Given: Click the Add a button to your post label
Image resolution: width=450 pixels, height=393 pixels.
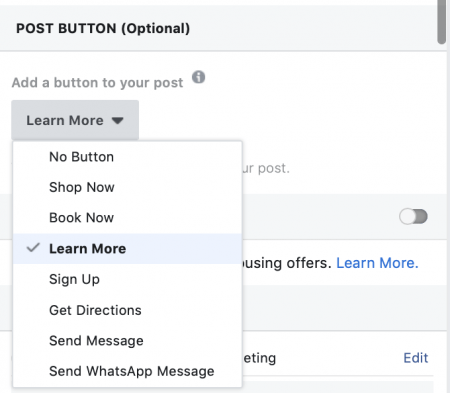Looking at the screenshot, I should pos(97,82).
